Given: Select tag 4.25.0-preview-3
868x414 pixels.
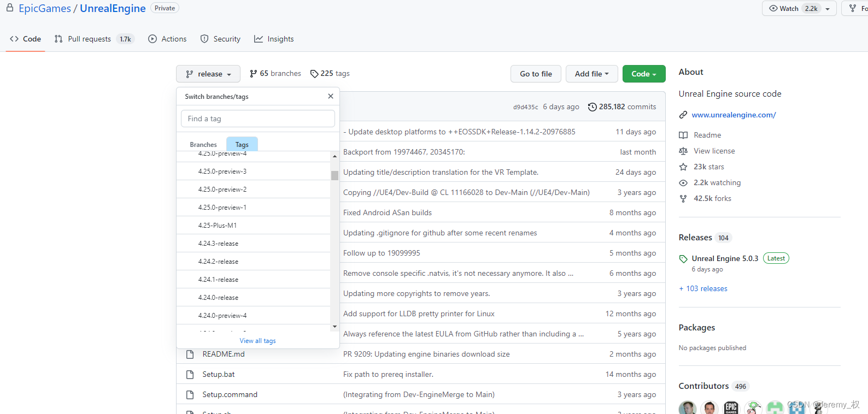Looking at the screenshot, I should point(254,171).
